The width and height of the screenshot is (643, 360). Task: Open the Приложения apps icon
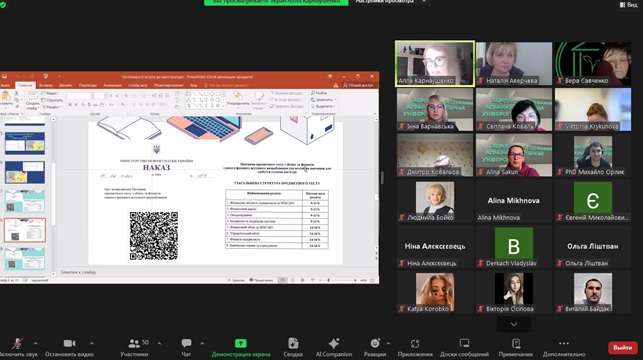coord(415,344)
